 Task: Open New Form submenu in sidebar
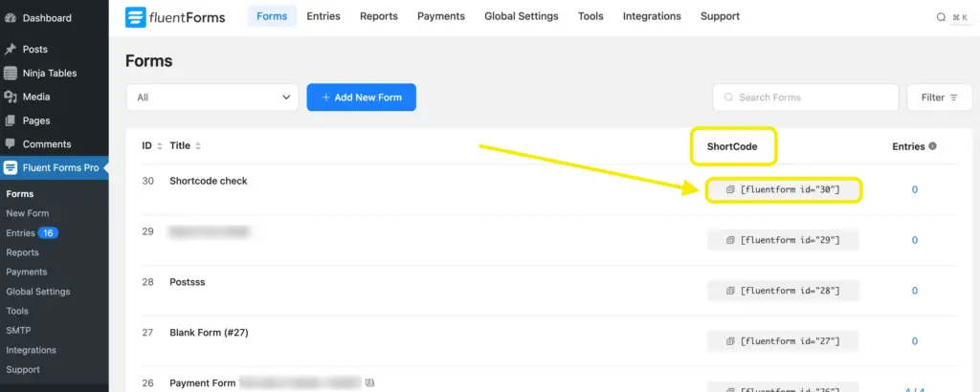click(28, 213)
